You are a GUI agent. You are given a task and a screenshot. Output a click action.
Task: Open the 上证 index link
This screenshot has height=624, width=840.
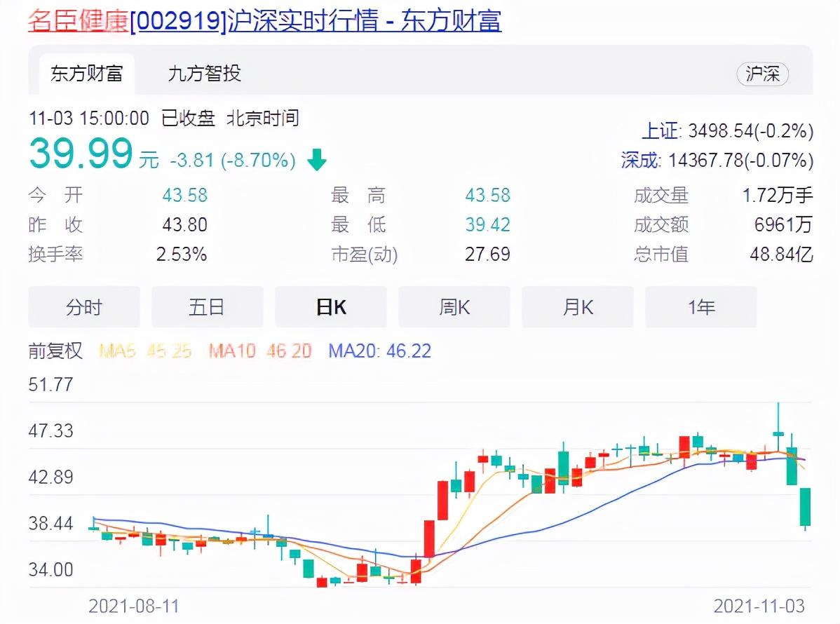(x=660, y=131)
